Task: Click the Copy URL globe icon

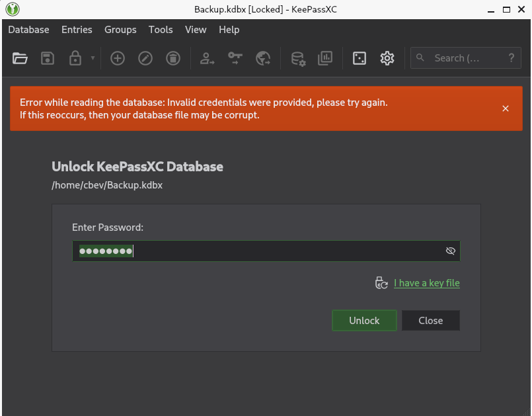Action: click(263, 58)
